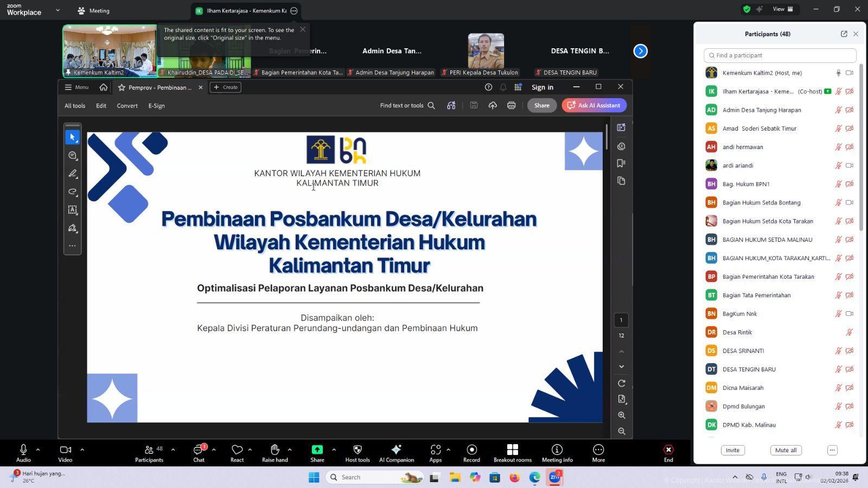The width and height of the screenshot is (868, 488).
Task: Toggle mute for Admin Desa Tanjung Harapan
Action: pyautogui.click(x=838, y=110)
